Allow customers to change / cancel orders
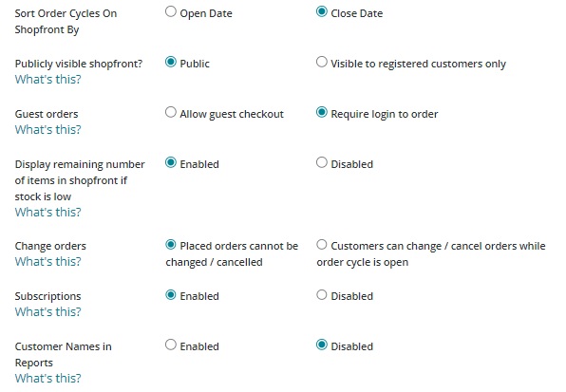The image size is (566, 392). coord(322,245)
